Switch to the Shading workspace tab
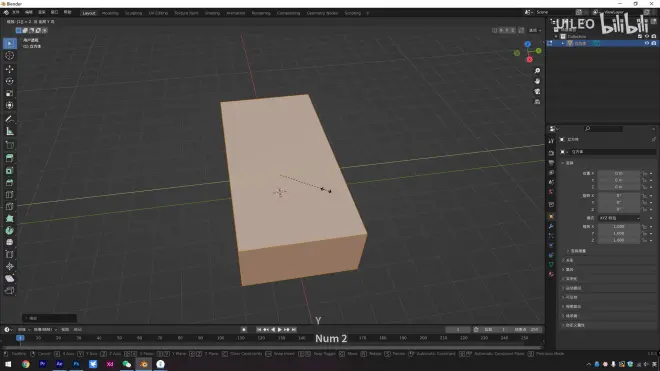Viewport: 660px width, 371px height. 212,13
